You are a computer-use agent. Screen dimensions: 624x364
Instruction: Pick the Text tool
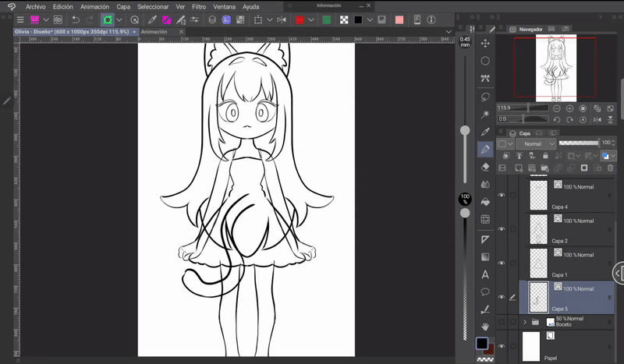pos(485,274)
